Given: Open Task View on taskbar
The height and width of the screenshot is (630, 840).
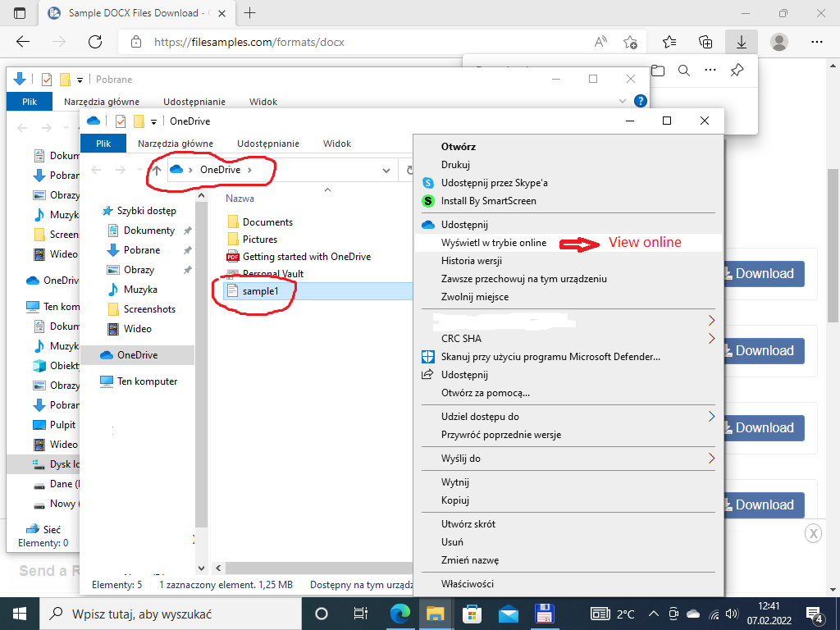Looking at the screenshot, I should click(361, 614).
